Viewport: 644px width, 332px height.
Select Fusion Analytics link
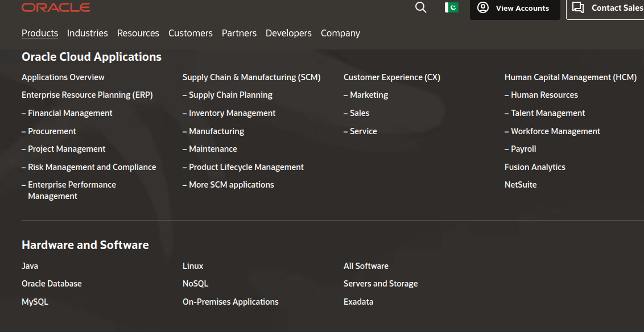[535, 167]
